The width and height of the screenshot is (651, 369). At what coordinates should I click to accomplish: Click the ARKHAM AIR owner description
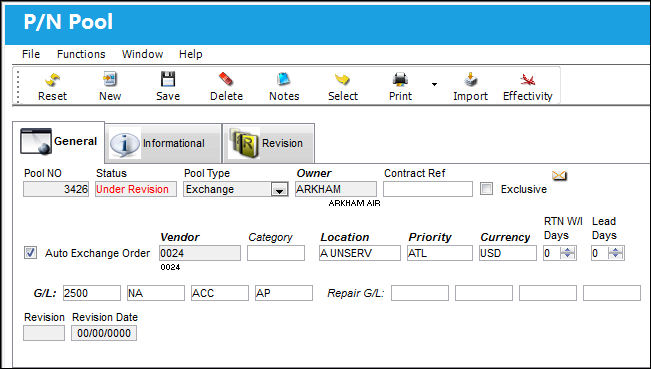[x=354, y=203]
